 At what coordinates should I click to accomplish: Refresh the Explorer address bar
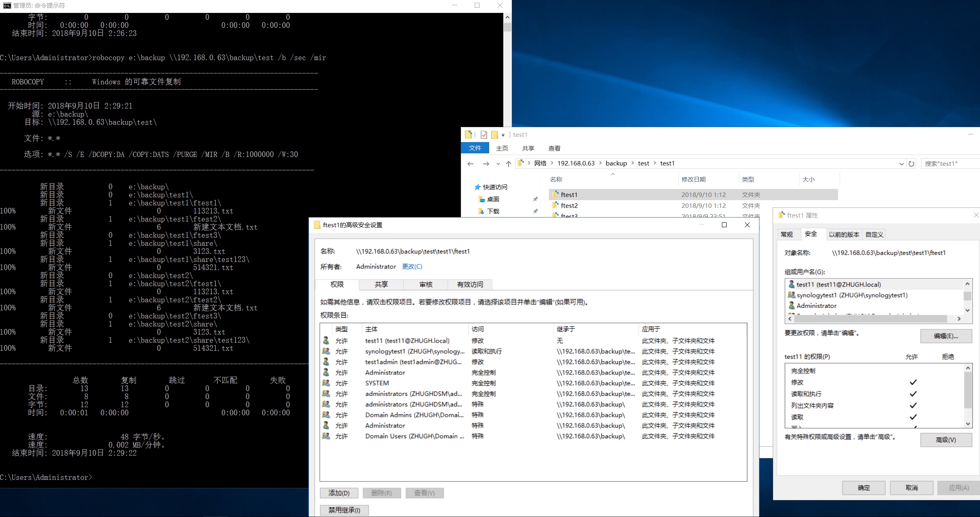[911, 163]
